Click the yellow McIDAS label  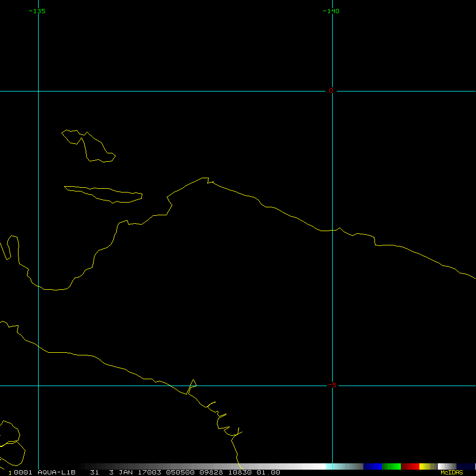click(x=451, y=472)
